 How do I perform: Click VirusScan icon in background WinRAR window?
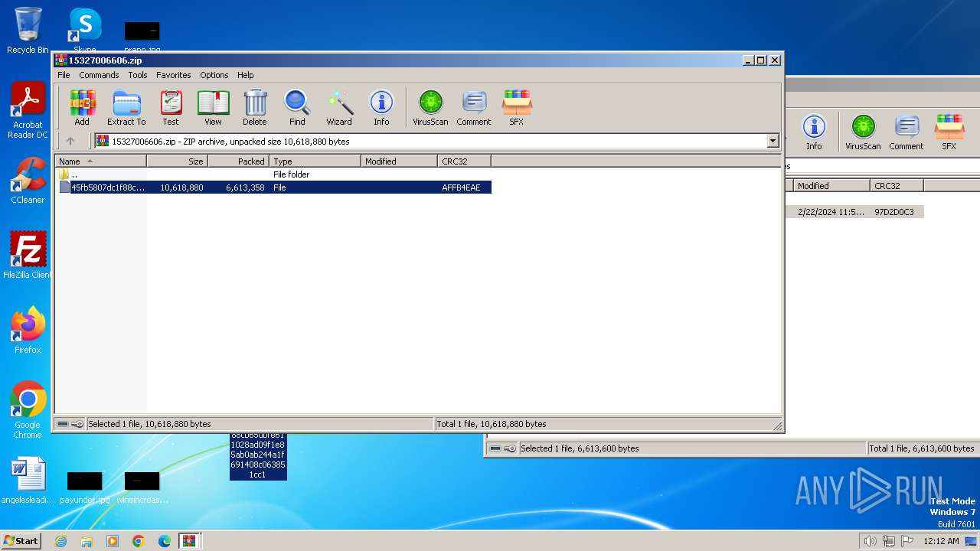coord(863,132)
